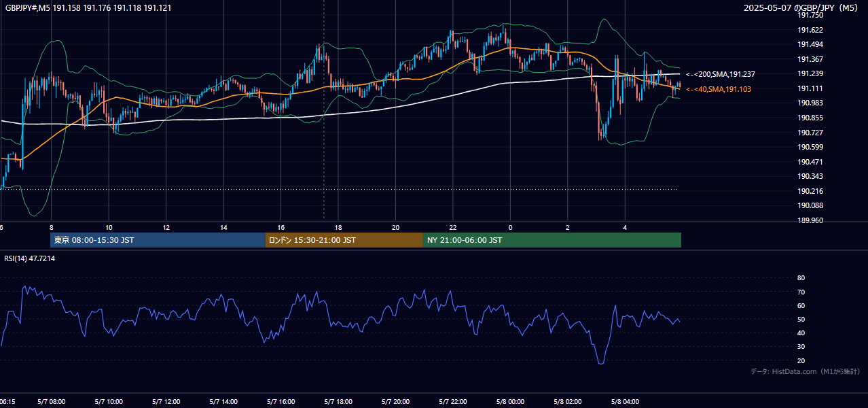This screenshot has width=868, height=408.
Task: Click RSI scale level 50
Action: 801,319
